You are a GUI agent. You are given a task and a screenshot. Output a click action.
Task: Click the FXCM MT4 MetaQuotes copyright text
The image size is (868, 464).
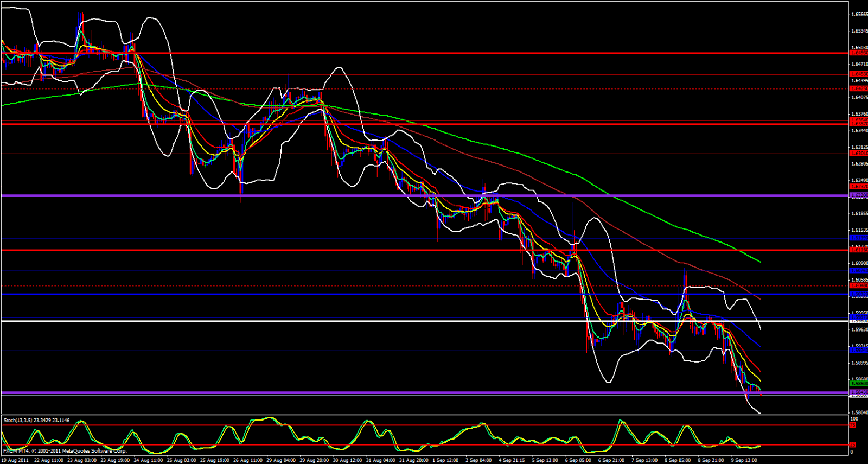(65, 451)
